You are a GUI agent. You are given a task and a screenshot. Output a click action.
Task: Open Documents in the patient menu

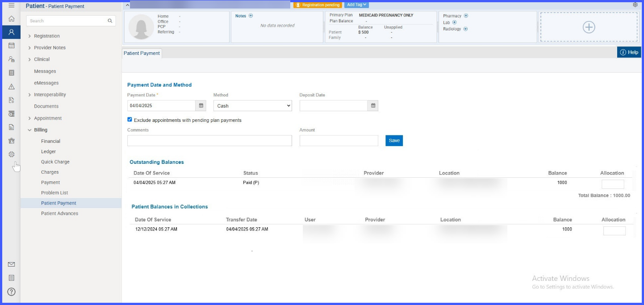tap(46, 106)
